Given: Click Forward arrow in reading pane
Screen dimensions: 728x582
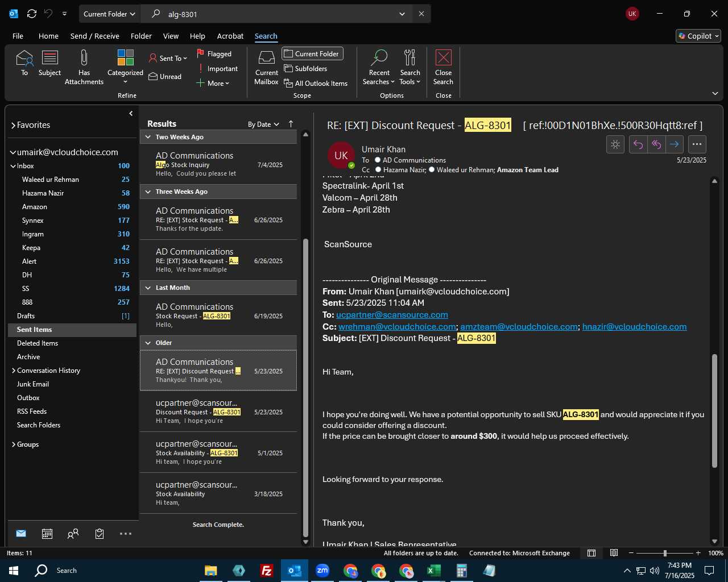Looking at the screenshot, I should click(x=675, y=144).
